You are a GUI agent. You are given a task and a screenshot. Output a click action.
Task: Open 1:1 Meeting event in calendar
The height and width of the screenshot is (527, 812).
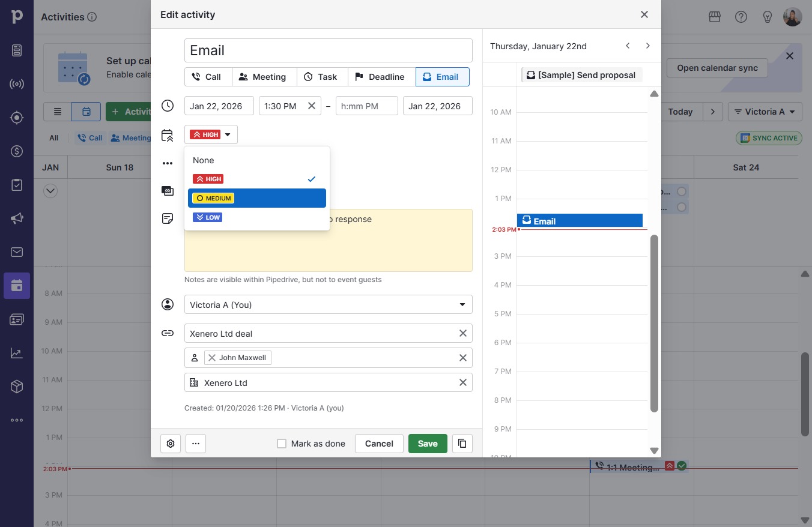click(x=639, y=466)
